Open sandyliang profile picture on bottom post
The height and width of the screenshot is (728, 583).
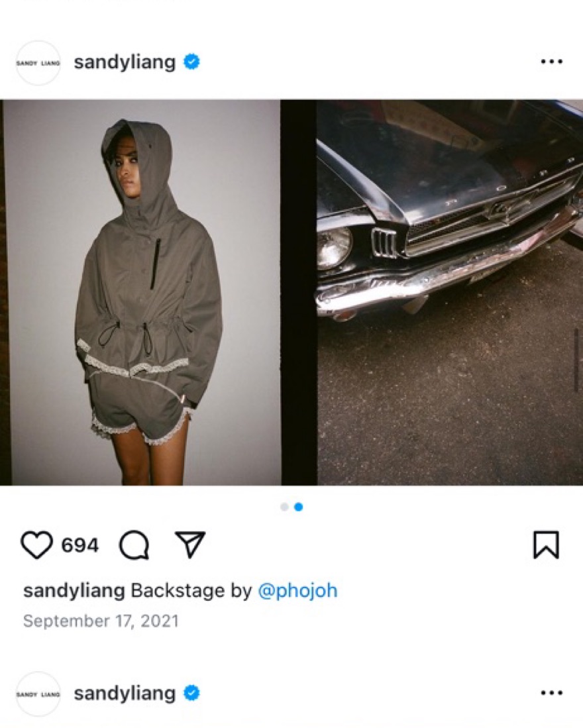tap(38, 694)
